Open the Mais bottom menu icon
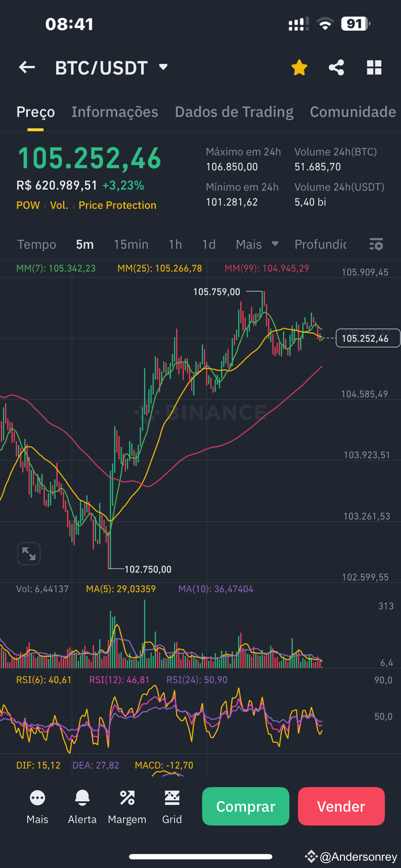 tap(37, 807)
